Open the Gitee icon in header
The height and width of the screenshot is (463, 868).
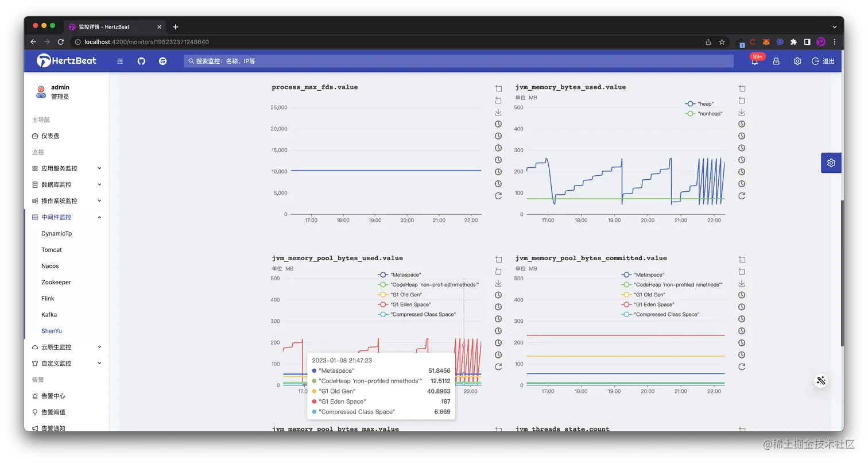coord(162,61)
